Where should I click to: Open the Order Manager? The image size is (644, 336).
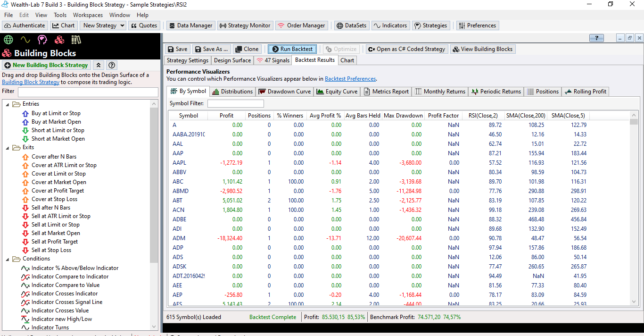[301, 25]
